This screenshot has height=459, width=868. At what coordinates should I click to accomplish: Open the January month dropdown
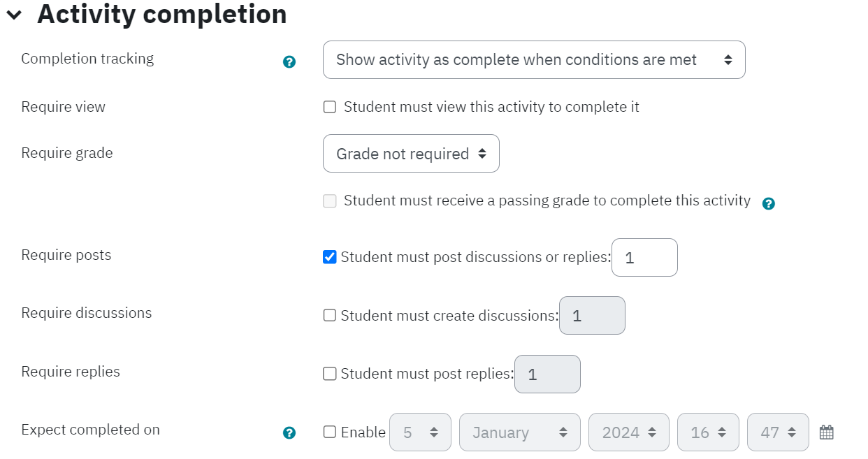tap(520, 432)
